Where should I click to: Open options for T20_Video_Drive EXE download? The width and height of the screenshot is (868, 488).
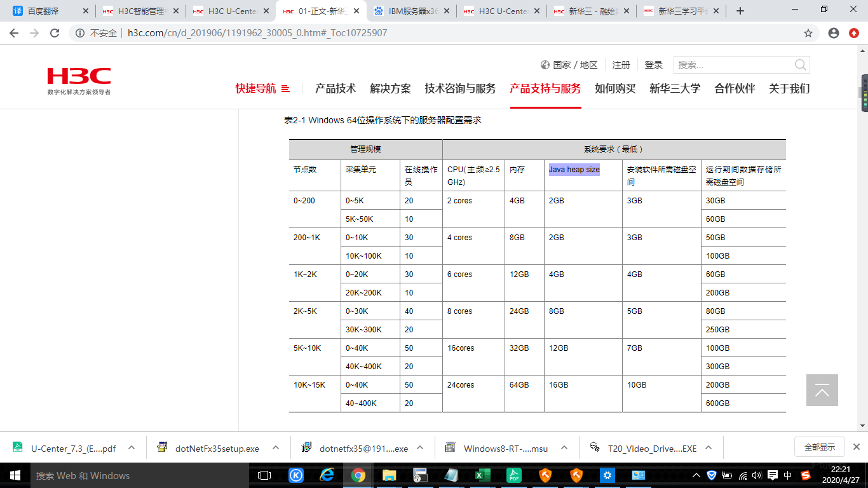(709, 447)
